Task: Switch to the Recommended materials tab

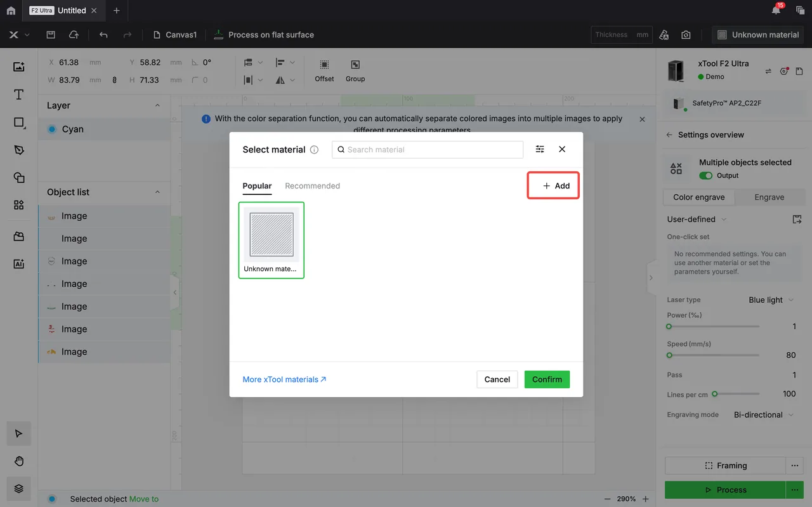Action: (312, 186)
